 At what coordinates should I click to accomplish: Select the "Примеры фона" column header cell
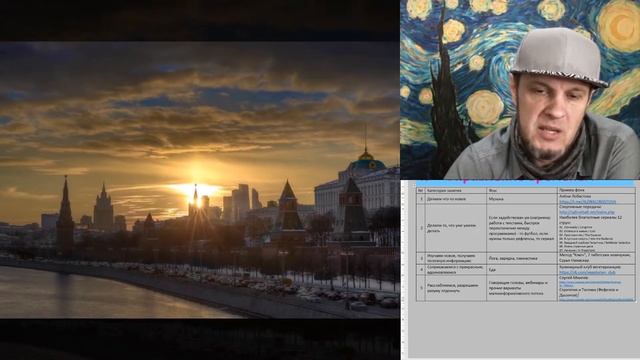click(x=596, y=191)
